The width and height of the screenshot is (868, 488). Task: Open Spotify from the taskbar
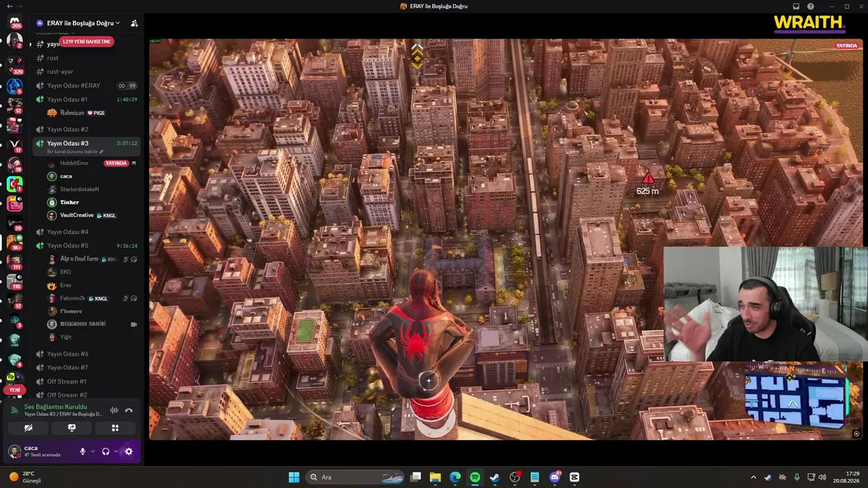[475, 477]
